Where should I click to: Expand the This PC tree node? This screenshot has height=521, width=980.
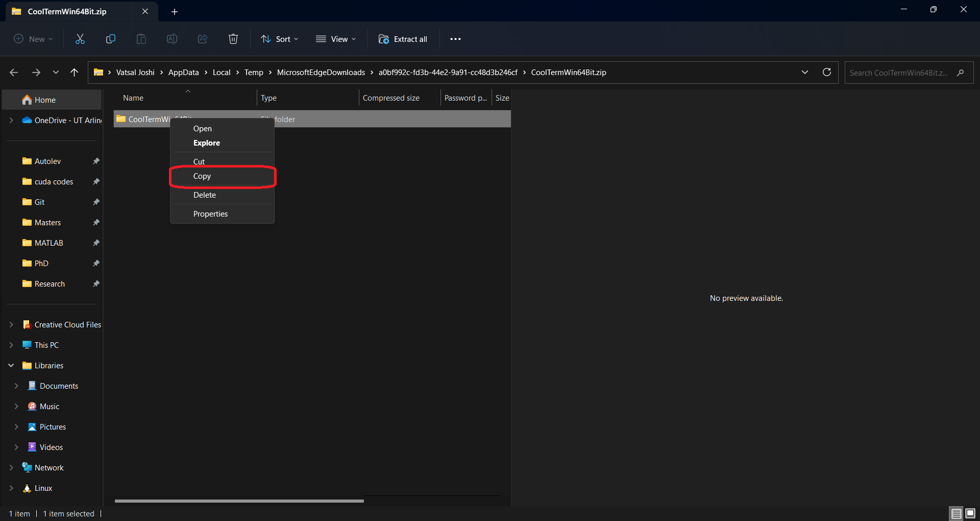[11, 345]
